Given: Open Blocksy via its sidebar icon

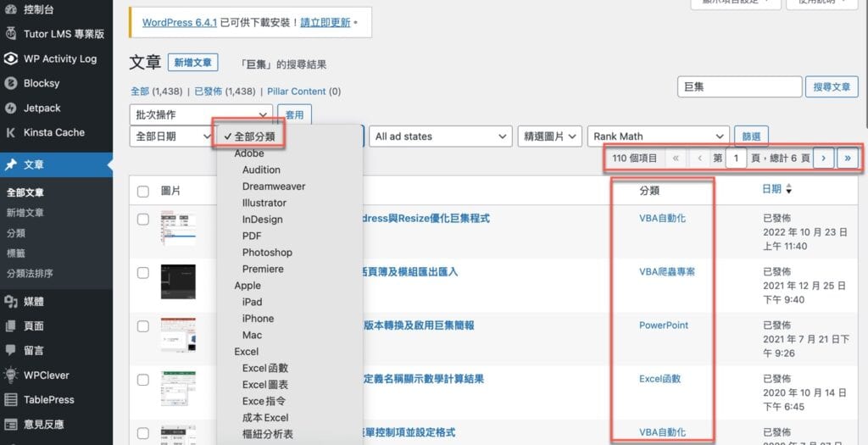Looking at the screenshot, I should coord(10,83).
